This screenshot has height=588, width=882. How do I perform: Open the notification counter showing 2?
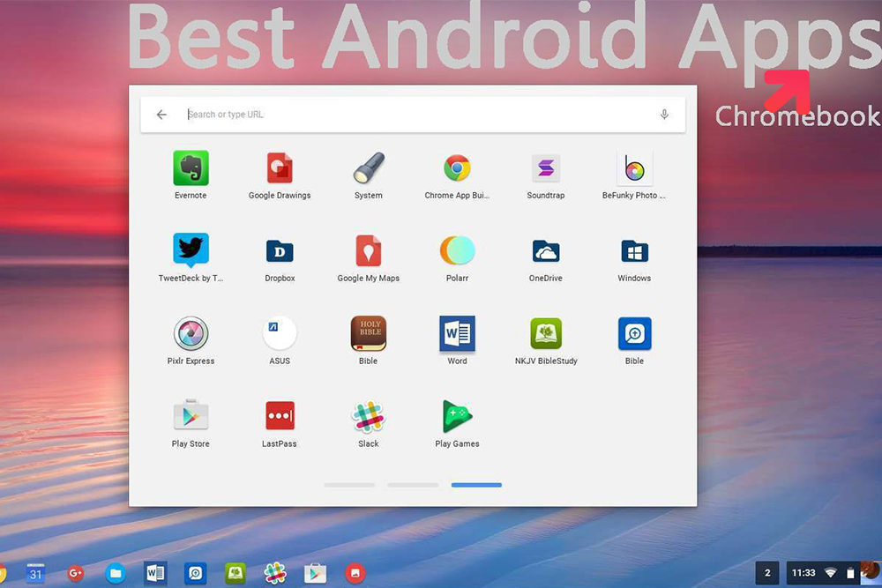[x=767, y=573]
